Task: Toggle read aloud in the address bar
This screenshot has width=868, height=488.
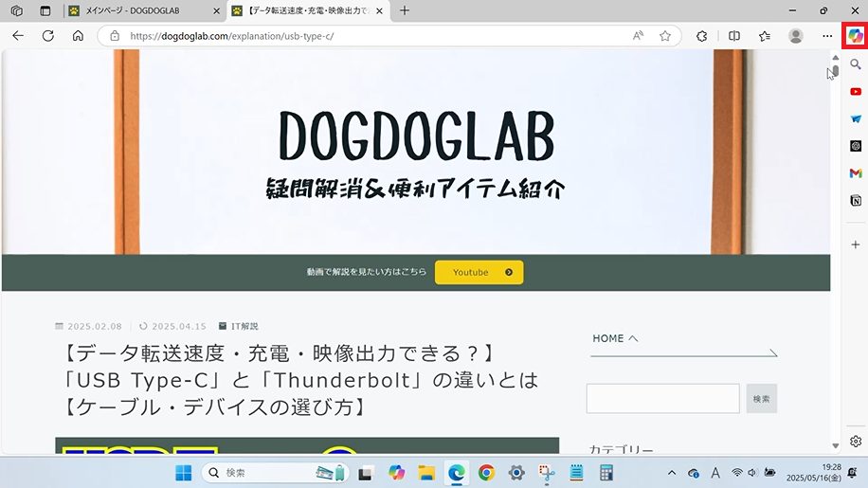Action: [639, 36]
